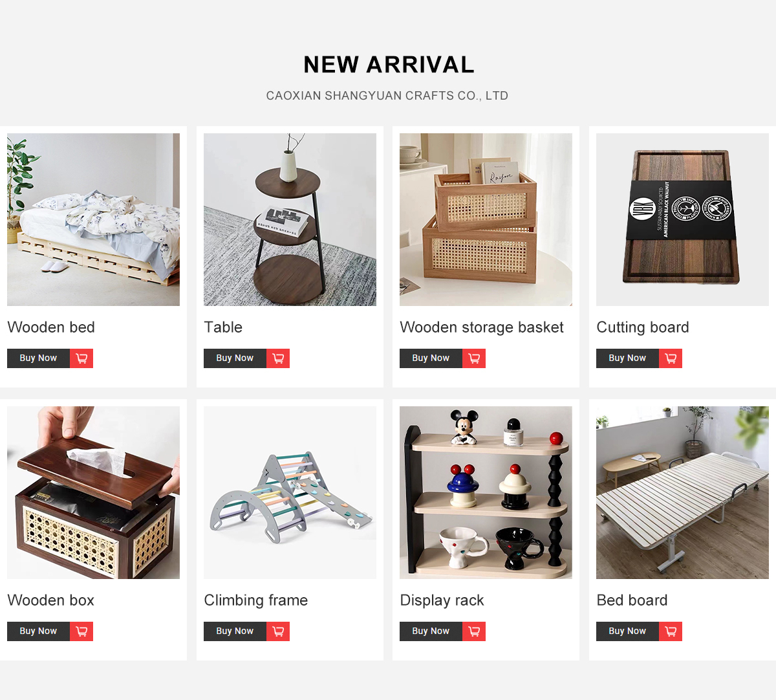Click Buy Now under Climbing frame
Image resolution: width=776 pixels, height=700 pixels.
pos(235,631)
